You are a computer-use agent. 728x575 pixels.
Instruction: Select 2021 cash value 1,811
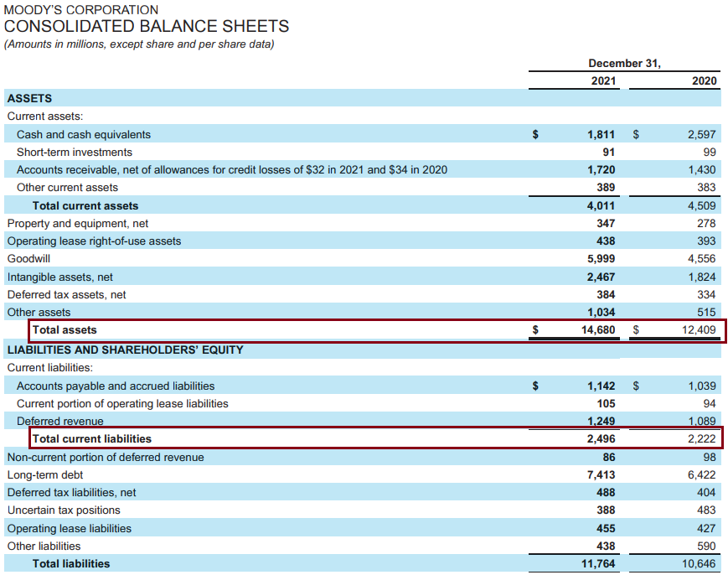[x=601, y=134]
